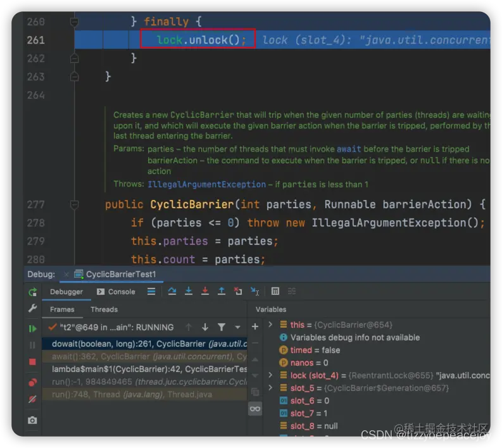Select run():748 Thread.java frame
Image resolution: width=502 pixels, height=448 pixels.
tap(144, 394)
